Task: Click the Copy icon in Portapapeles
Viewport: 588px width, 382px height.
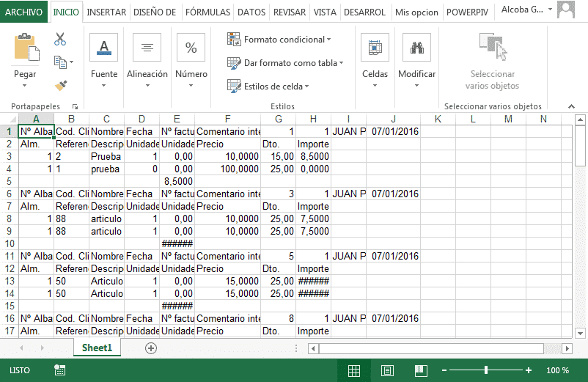Action: tap(60, 62)
